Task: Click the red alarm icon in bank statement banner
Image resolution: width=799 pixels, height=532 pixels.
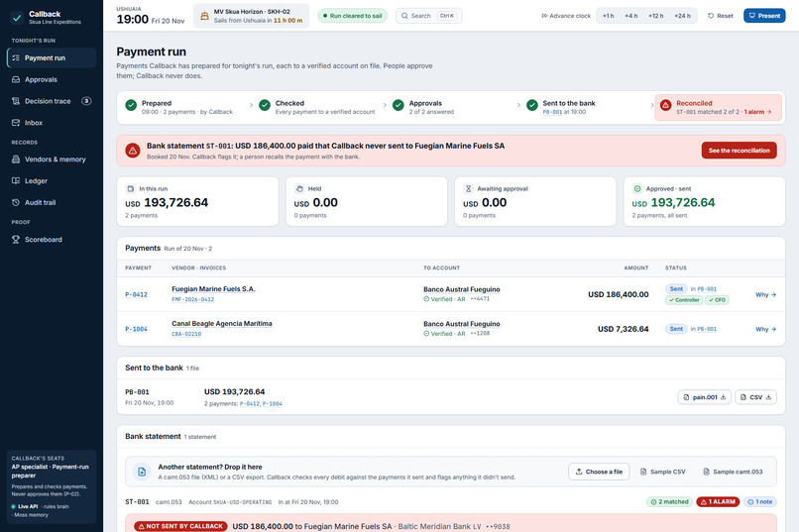Action: pyautogui.click(x=133, y=151)
